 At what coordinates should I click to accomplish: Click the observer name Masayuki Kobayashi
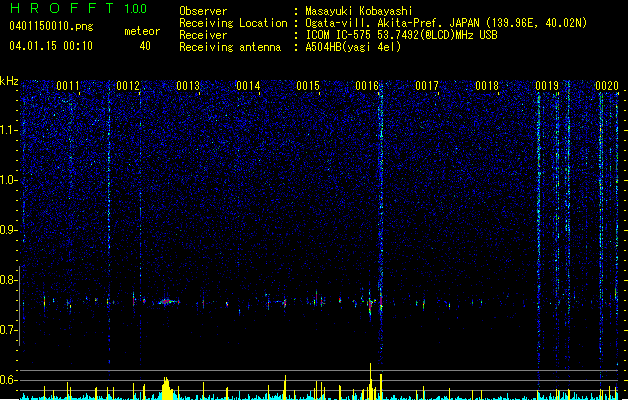tap(359, 11)
